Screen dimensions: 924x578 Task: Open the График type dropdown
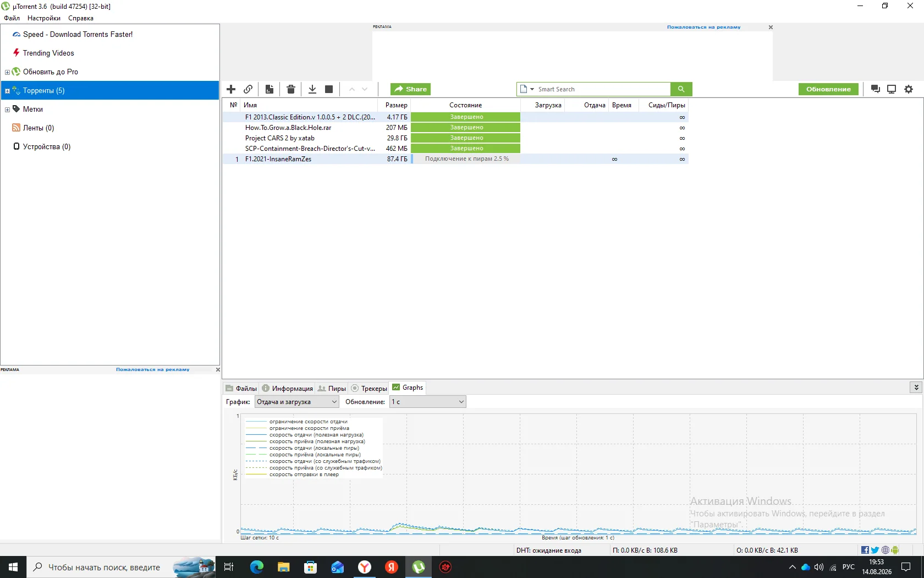[x=296, y=402]
